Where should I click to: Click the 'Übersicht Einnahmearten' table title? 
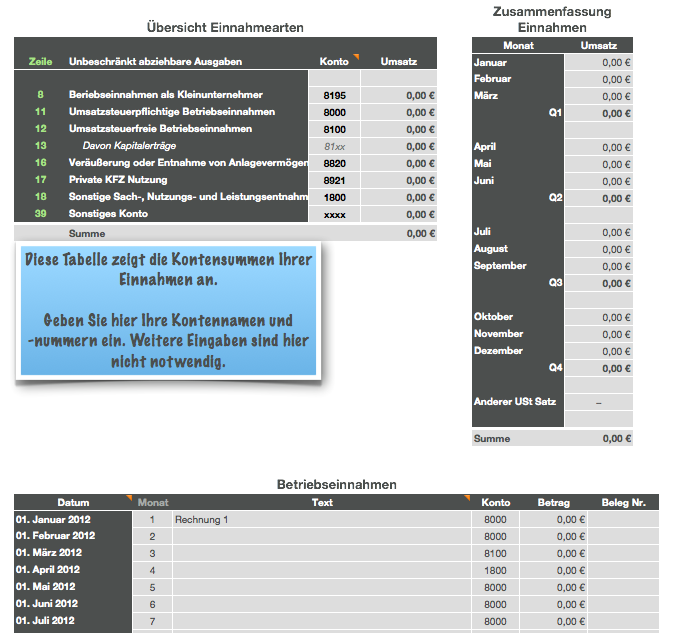pos(224,27)
